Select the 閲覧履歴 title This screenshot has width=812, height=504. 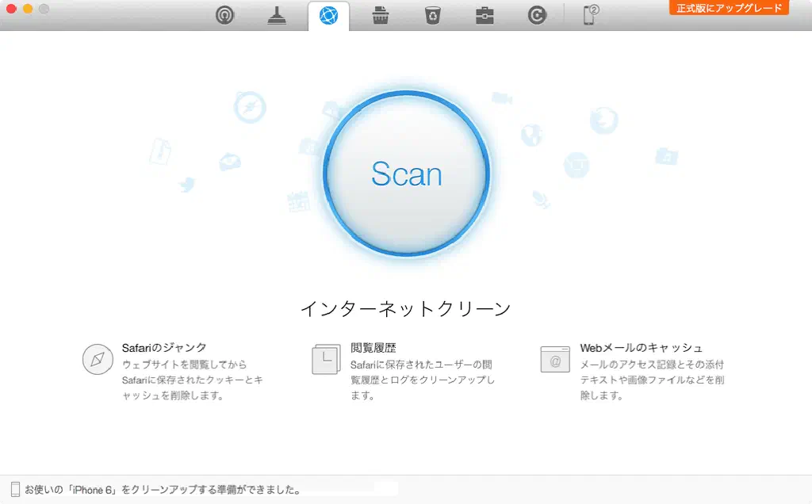[x=373, y=347]
